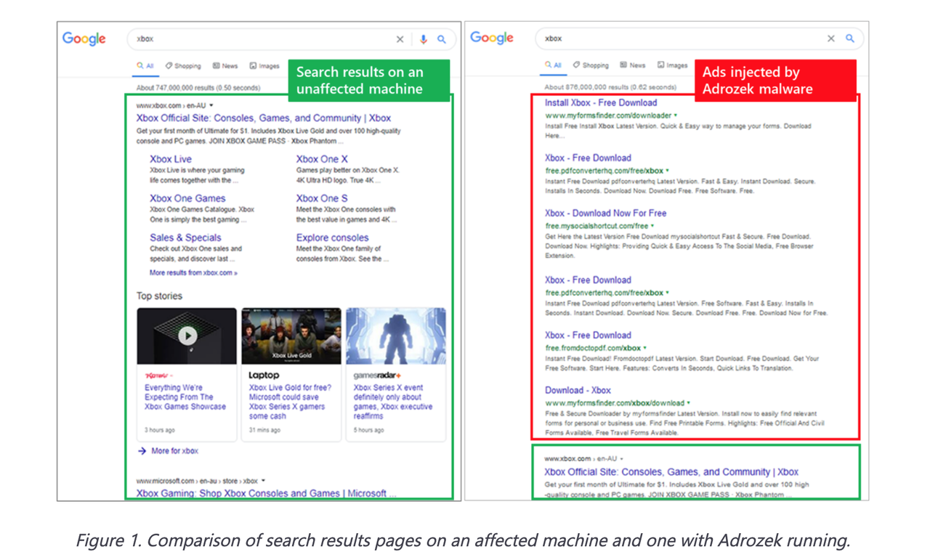Expand the arrow after myformsfinder.com/xbox/download
Image resolution: width=930 pixels, height=560 pixels.
pyautogui.click(x=689, y=403)
